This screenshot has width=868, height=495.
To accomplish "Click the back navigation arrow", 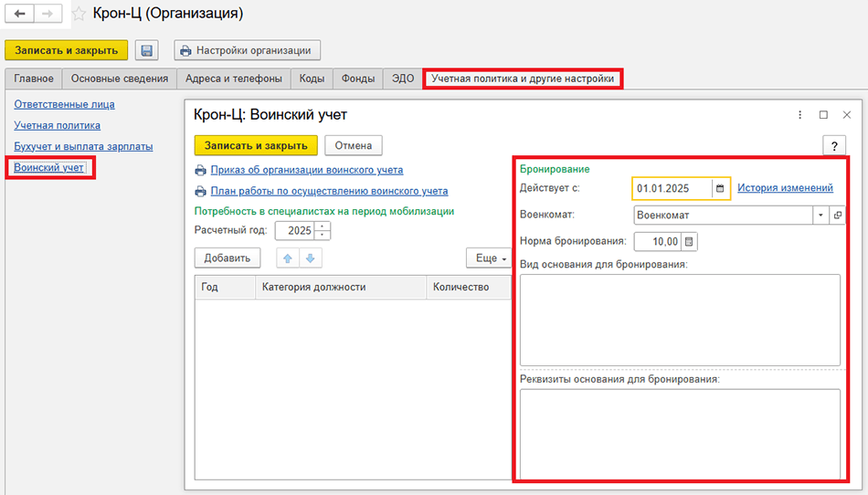I will pyautogui.click(x=20, y=14).
